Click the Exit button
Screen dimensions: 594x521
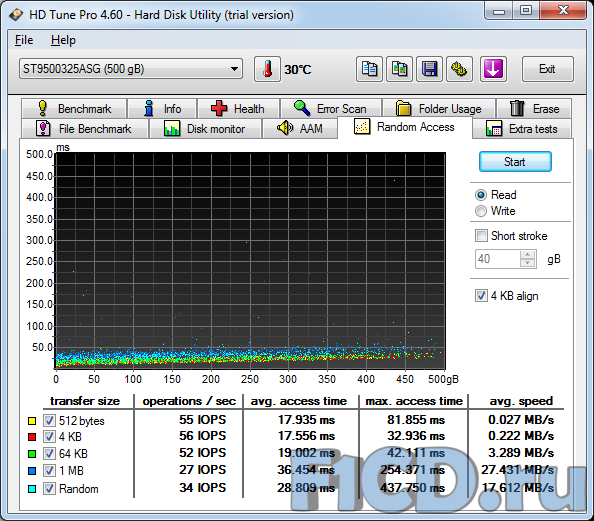[547, 69]
